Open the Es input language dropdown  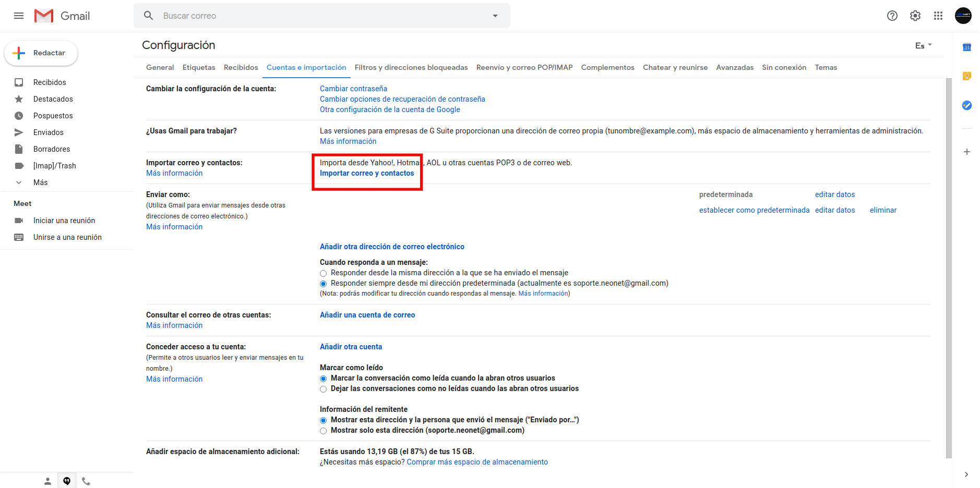click(x=923, y=46)
